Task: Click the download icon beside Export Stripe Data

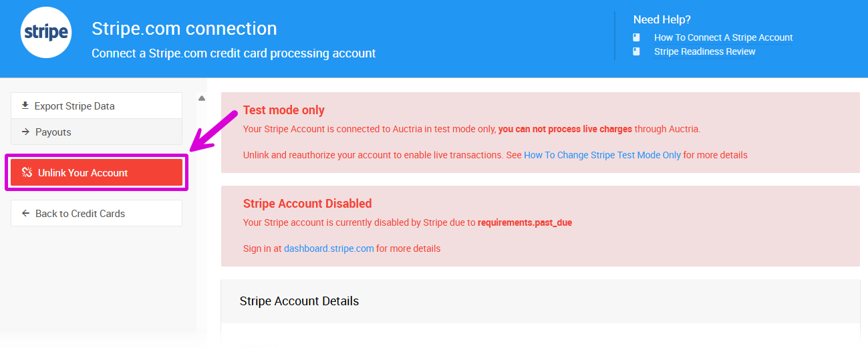Action: 25,106
